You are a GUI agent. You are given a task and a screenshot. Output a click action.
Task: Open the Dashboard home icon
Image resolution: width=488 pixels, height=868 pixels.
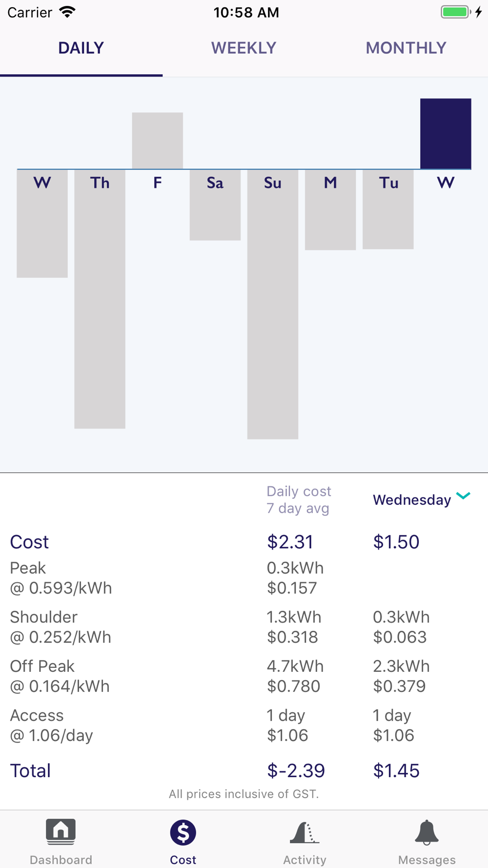click(x=61, y=832)
